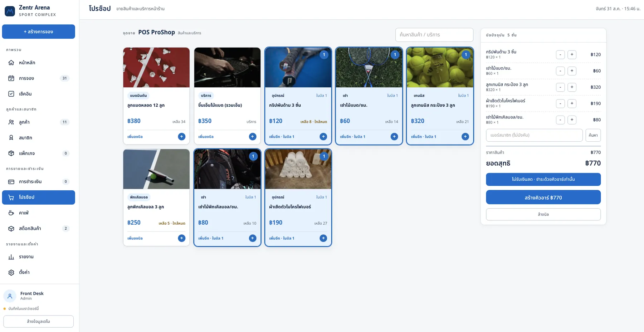Click เพิ่มลงบิล link on ขึ้นเอ็นไม้แบด card

click(206, 137)
